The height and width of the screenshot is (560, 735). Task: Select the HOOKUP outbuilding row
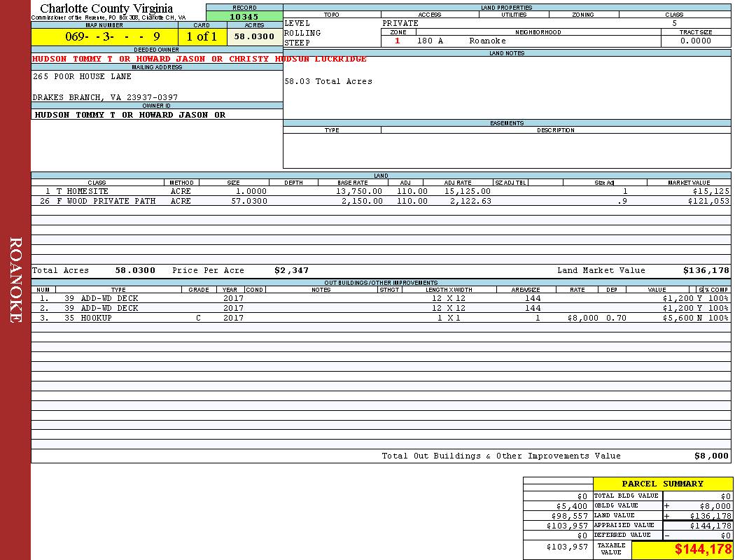97,318
